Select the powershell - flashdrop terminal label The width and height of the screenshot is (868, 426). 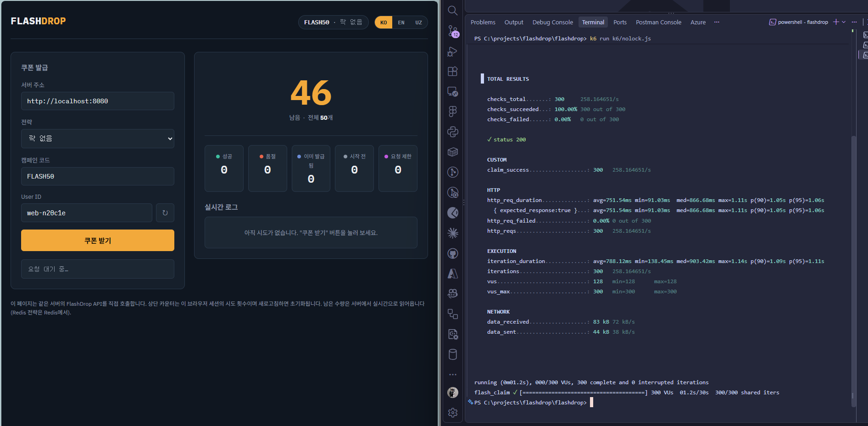799,22
